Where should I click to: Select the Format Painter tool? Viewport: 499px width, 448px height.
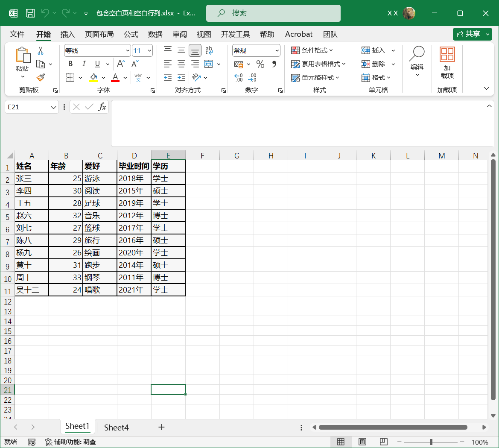pyautogui.click(x=41, y=77)
